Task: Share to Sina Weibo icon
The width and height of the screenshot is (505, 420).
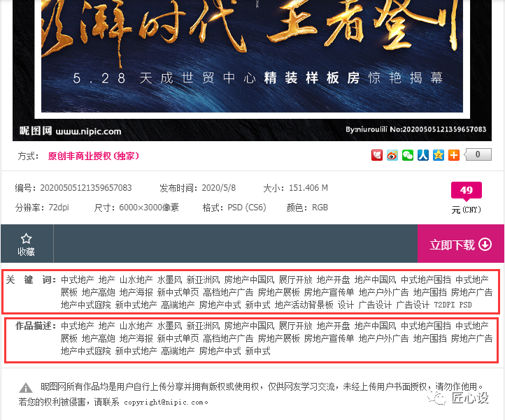Action: 392,155
